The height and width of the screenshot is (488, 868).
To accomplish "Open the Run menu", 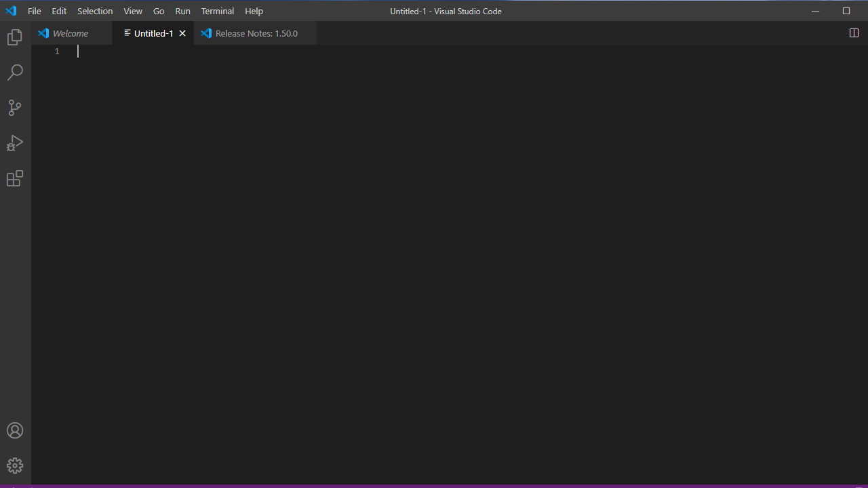I will (182, 11).
